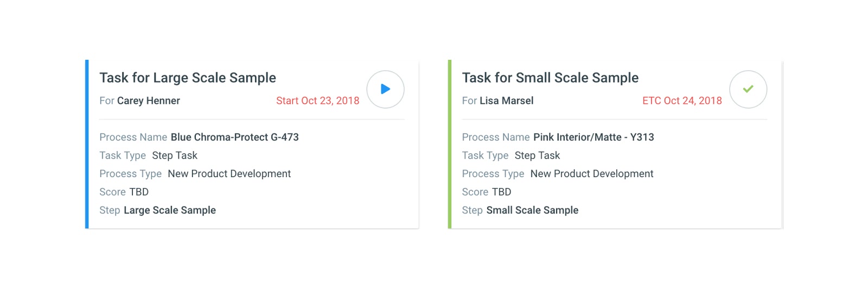Select process name Blue Chroma-Protect G-473
This screenshot has height=289, width=868.
(234, 137)
